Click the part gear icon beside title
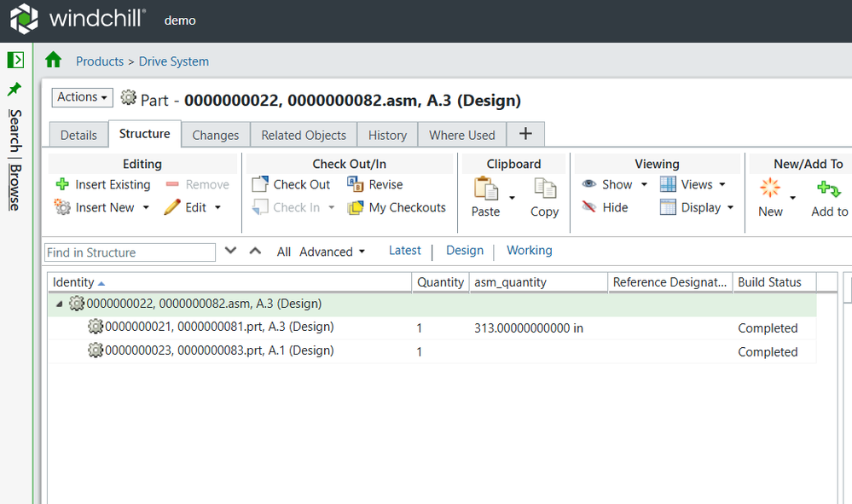This screenshot has width=852, height=504. coord(128,98)
